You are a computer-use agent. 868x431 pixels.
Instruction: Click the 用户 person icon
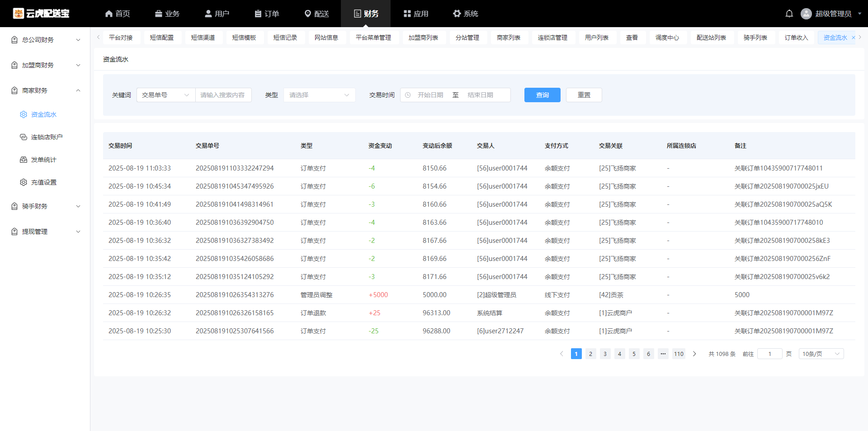pos(208,14)
